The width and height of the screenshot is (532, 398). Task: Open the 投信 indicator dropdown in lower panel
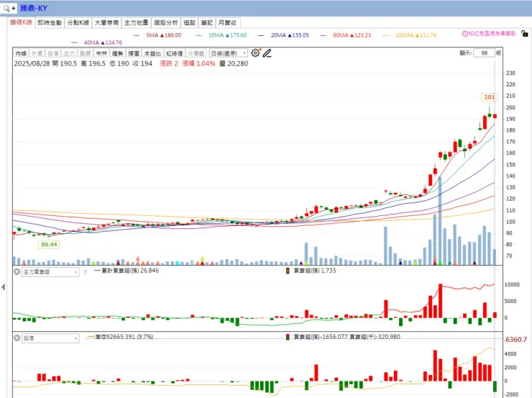pos(50,338)
